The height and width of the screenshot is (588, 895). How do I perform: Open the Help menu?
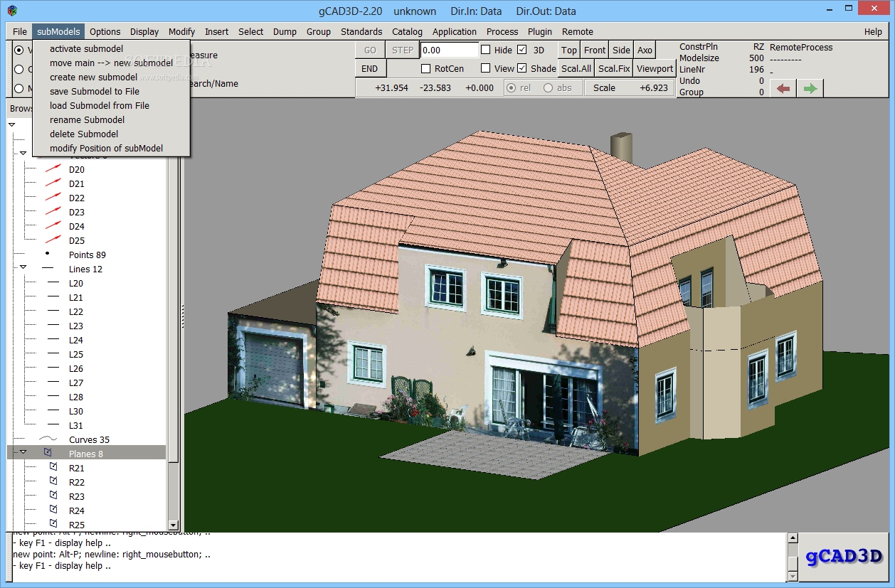pos(873,31)
